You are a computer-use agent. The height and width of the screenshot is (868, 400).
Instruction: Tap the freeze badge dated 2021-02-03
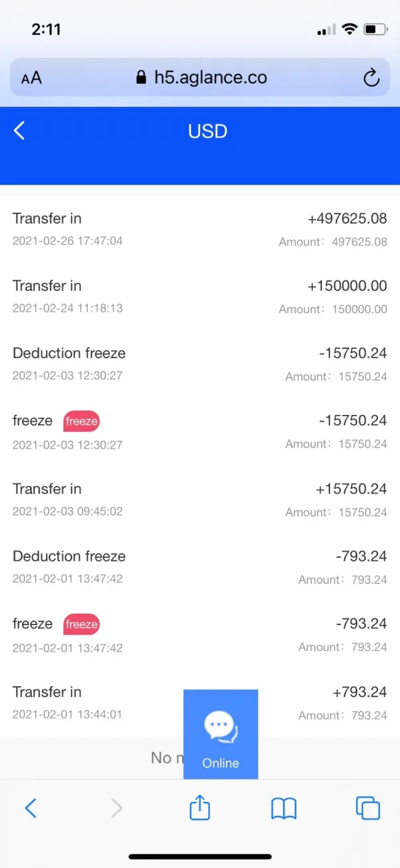tap(81, 421)
